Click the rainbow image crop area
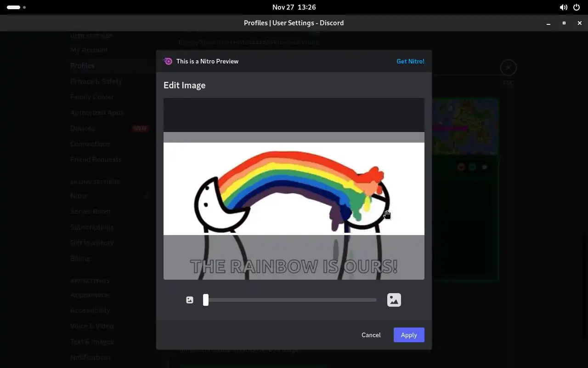 click(x=294, y=189)
